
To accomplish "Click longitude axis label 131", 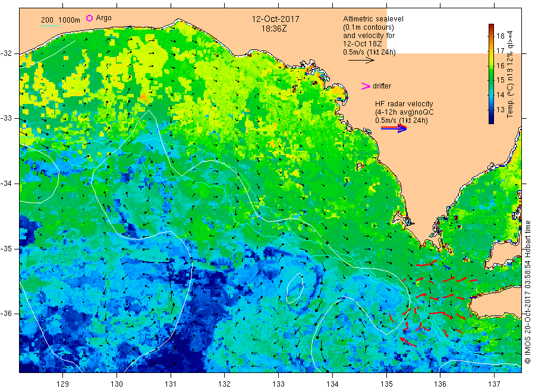I will [171, 384].
